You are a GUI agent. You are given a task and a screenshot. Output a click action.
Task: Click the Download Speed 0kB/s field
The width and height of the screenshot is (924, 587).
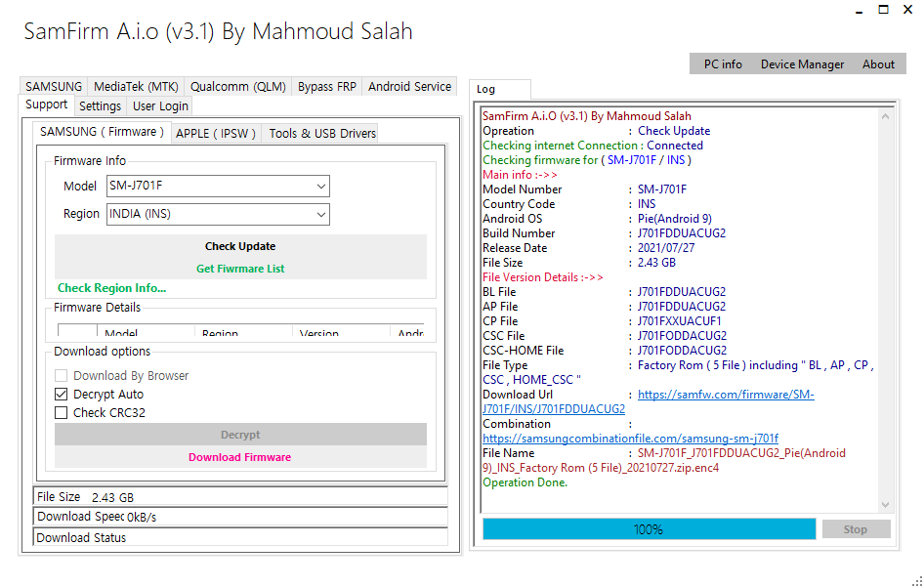tap(240, 517)
